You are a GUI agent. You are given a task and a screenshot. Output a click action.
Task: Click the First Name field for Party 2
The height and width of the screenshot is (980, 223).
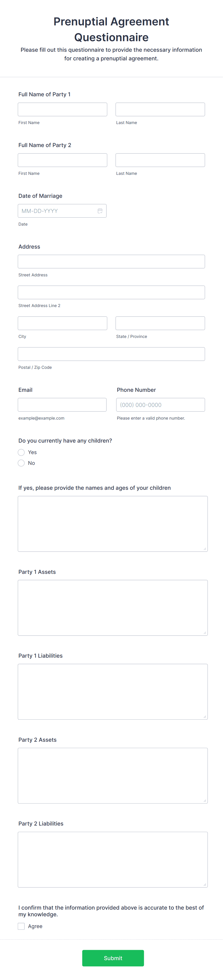62,160
